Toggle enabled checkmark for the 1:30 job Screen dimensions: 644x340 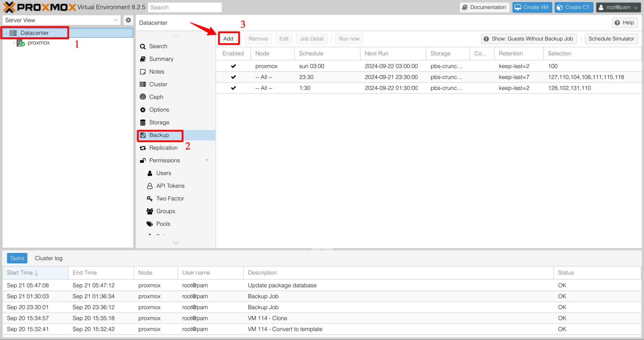pos(233,88)
